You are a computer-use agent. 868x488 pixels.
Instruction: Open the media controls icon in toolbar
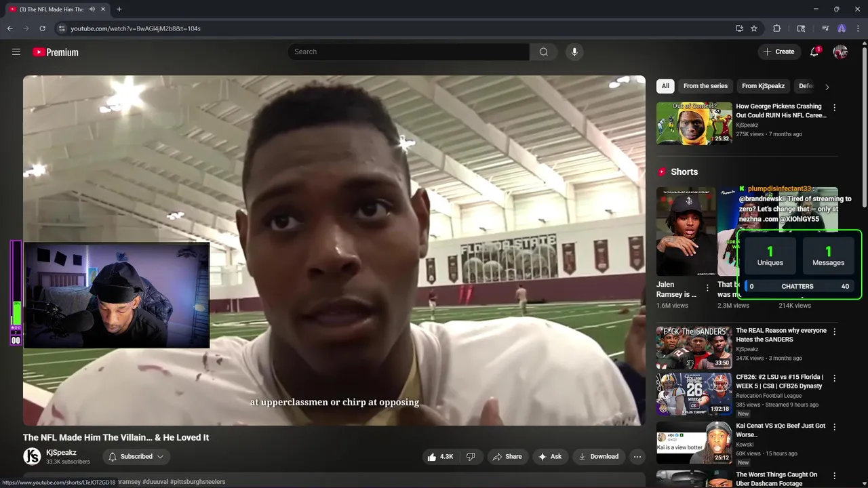click(x=825, y=28)
